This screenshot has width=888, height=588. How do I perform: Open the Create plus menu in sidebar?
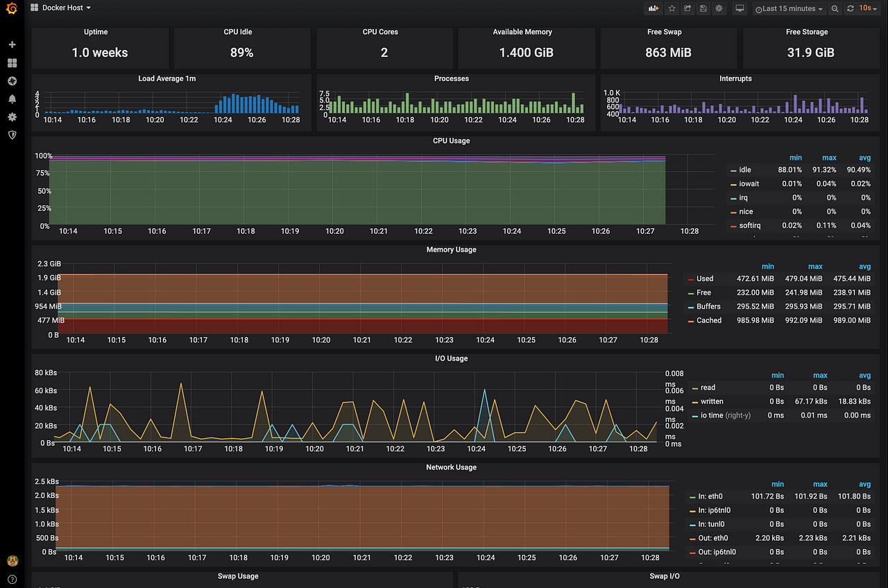click(12, 44)
